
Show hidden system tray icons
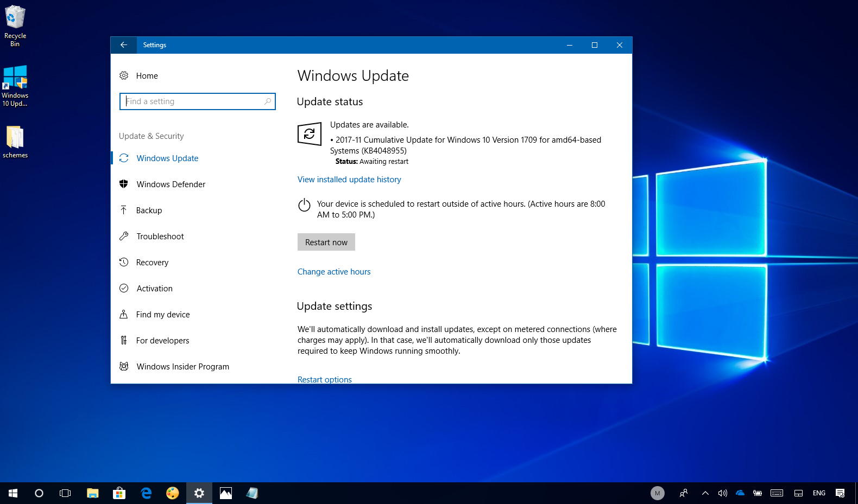tap(705, 493)
